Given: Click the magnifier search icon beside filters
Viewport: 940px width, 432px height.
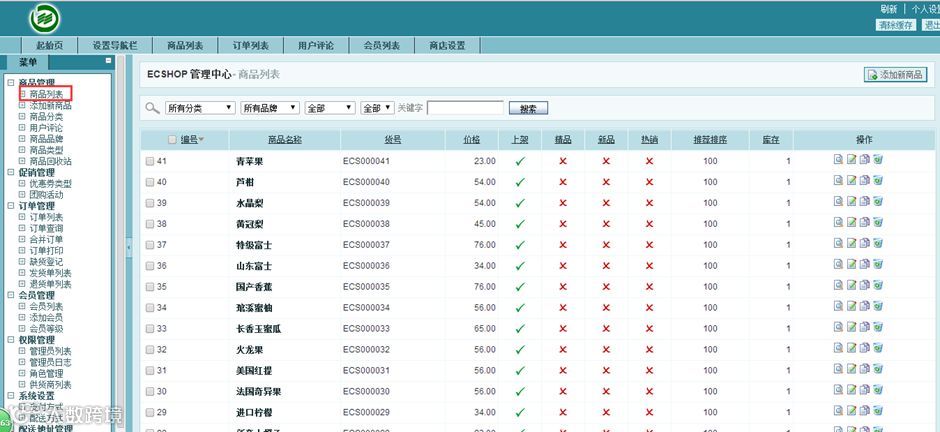Looking at the screenshot, I should pos(152,108).
